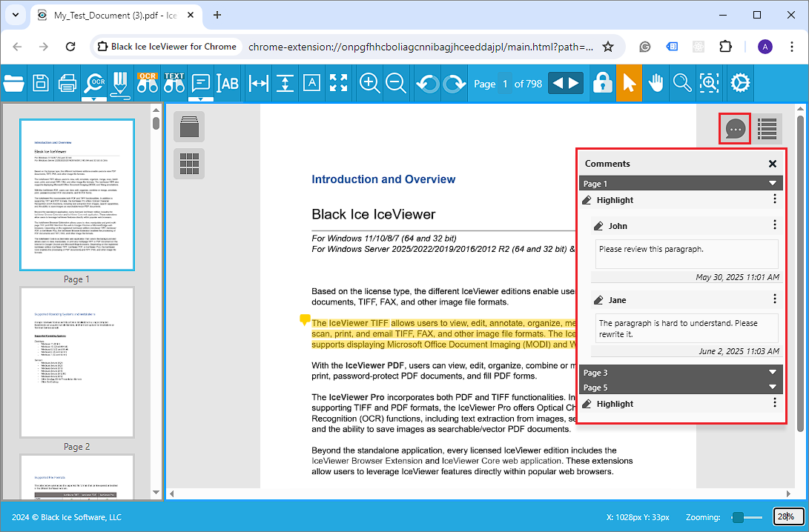Activate the zoom-to-selection area tool
Screen dimensions: 809x532
[x=710, y=82]
